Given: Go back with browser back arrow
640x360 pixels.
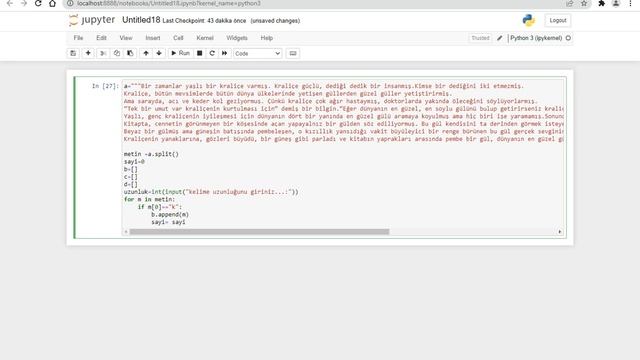Looking at the screenshot, I should click(10, 4).
